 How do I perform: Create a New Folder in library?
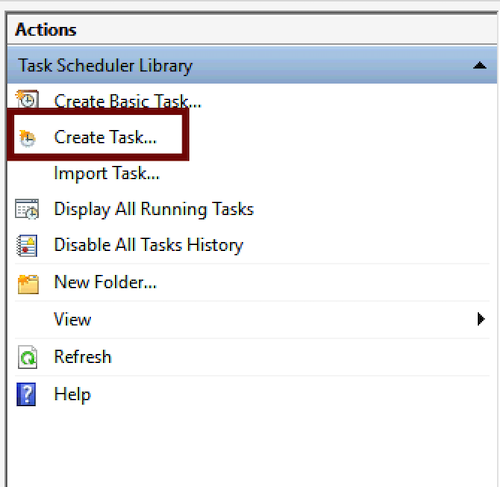tap(105, 282)
